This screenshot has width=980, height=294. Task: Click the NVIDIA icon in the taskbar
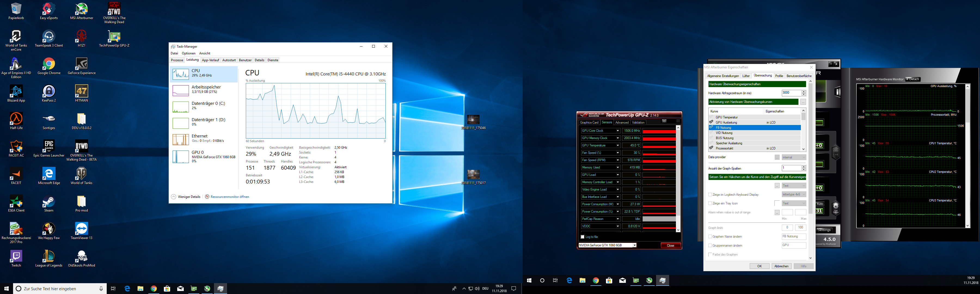pos(649,281)
